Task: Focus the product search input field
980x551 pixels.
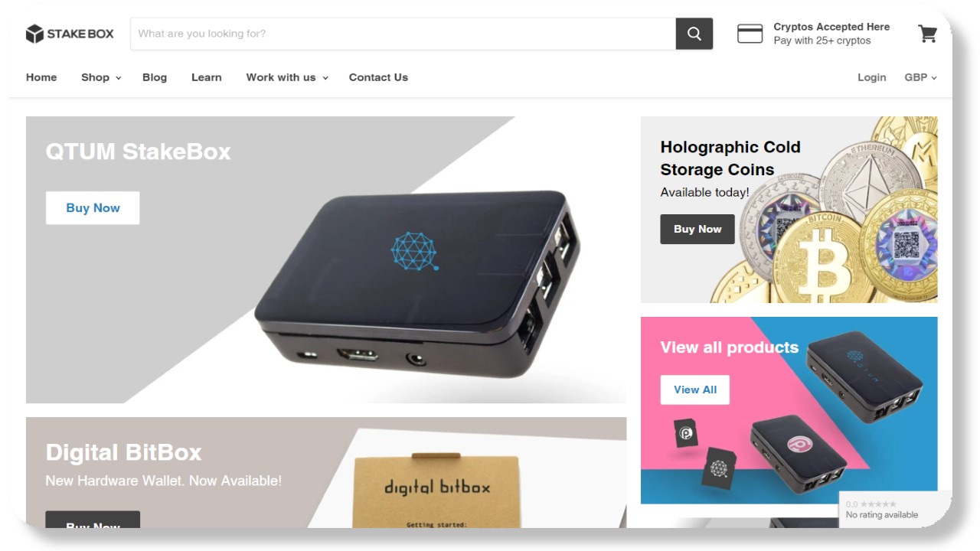Action: coord(403,34)
